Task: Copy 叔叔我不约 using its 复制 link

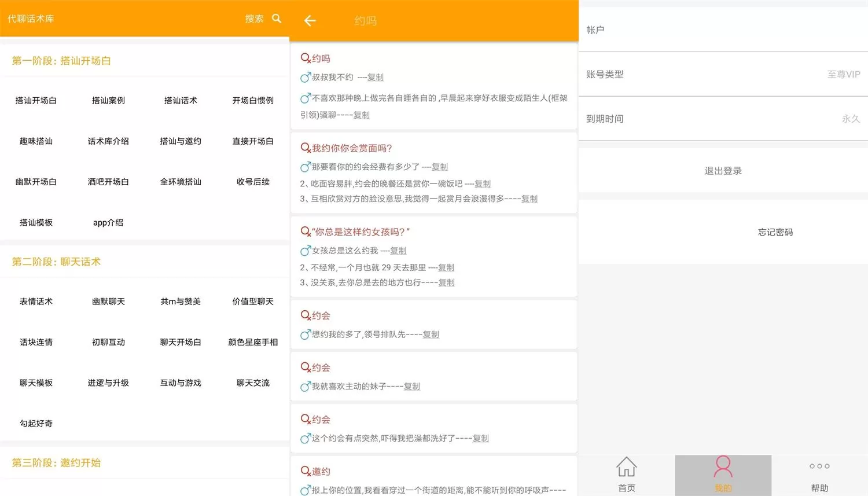Action: click(374, 77)
